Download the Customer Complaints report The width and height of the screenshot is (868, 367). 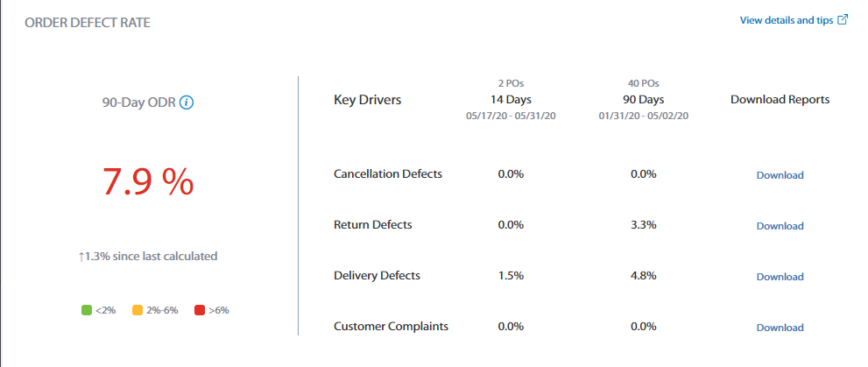(x=780, y=328)
